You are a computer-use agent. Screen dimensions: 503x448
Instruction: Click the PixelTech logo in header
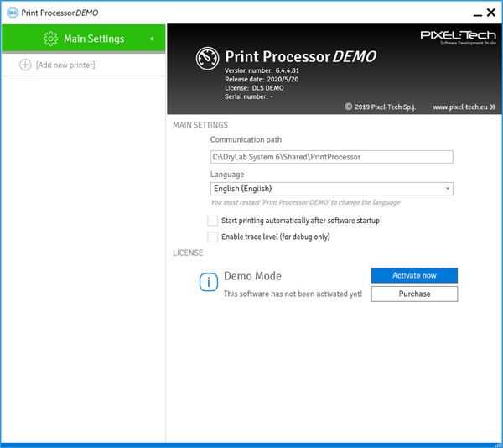coord(458,38)
